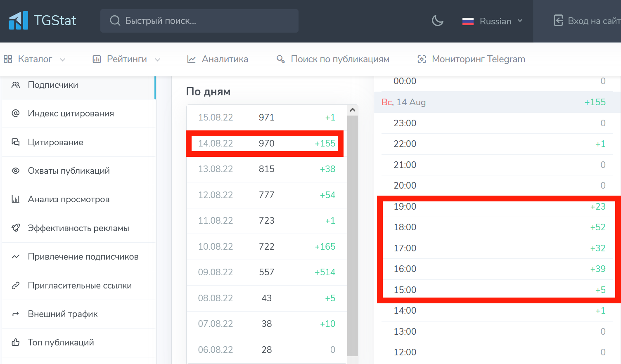This screenshot has width=621, height=364.
Task: Click the Топ публикаций thumbs-up icon
Action: click(16, 342)
